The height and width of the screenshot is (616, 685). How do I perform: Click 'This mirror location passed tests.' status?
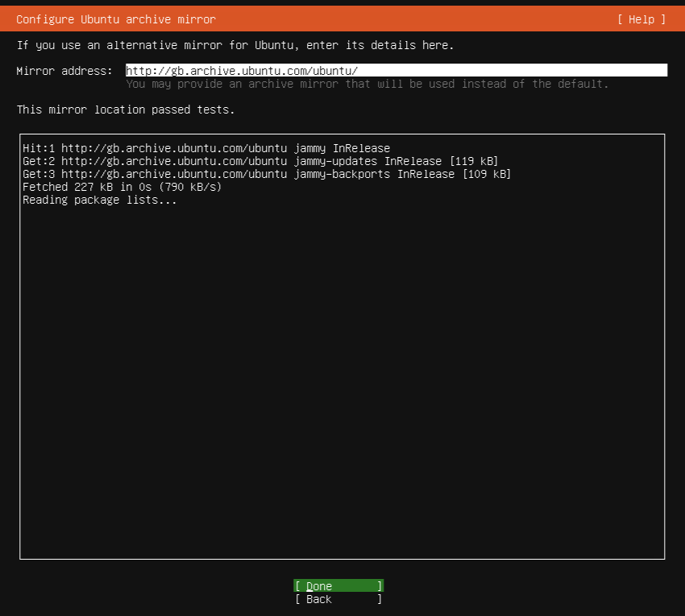point(126,110)
